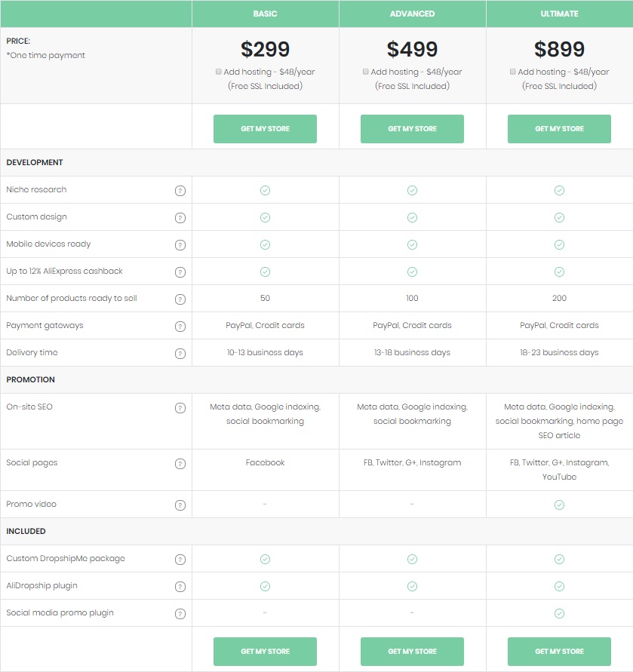The width and height of the screenshot is (633, 672).
Task: Open the Payment gateways help icon
Action: tap(180, 327)
